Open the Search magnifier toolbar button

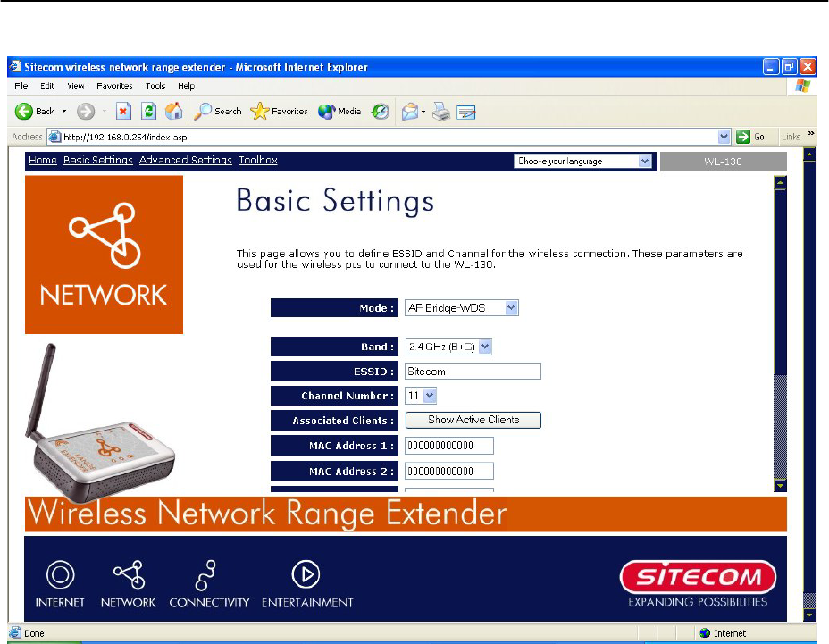point(217,111)
